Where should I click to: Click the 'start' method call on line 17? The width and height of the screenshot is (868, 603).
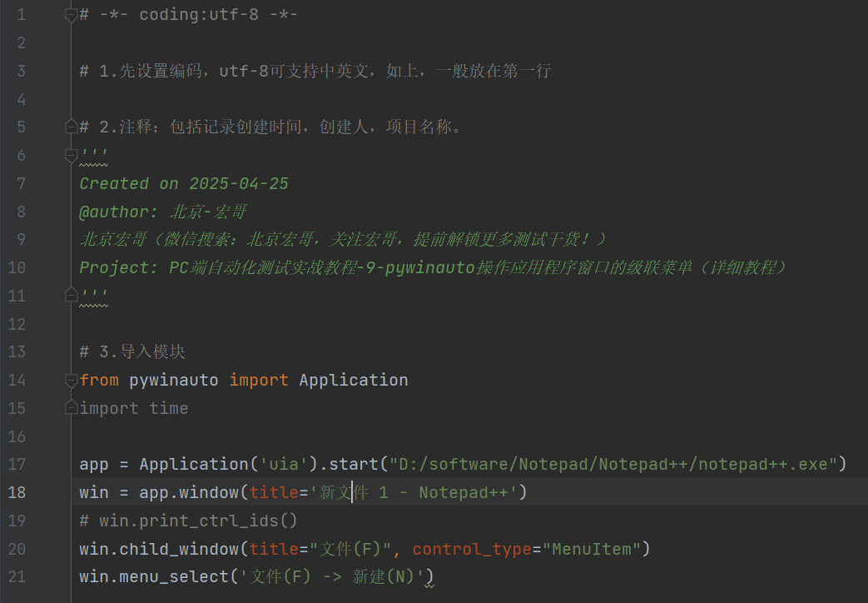353,464
